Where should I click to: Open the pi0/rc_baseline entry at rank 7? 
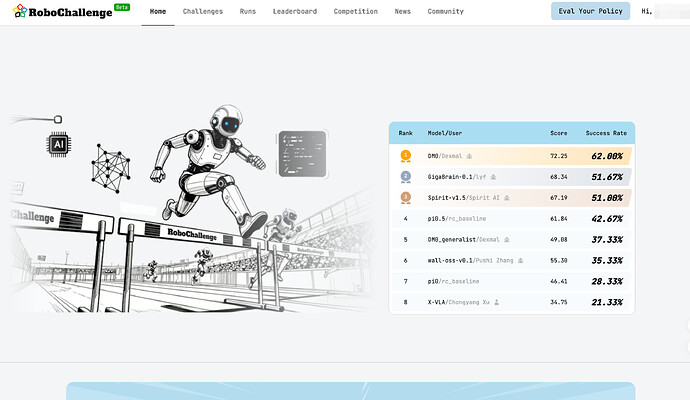(453, 281)
